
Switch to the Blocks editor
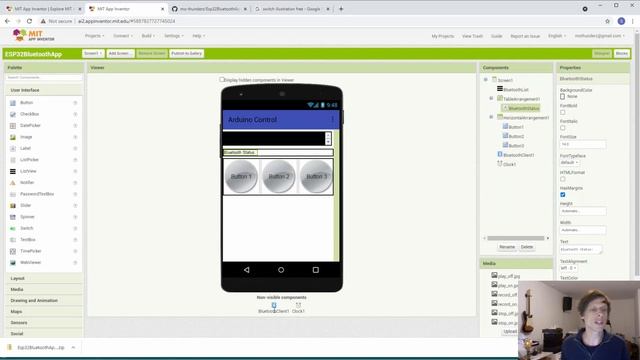[x=622, y=53]
